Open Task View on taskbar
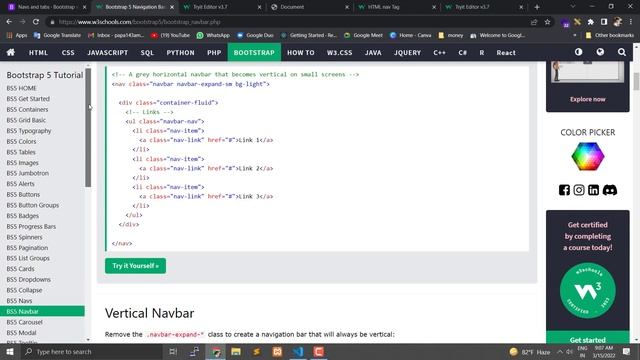The height and width of the screenshot is (360, 640). [173, 351]
